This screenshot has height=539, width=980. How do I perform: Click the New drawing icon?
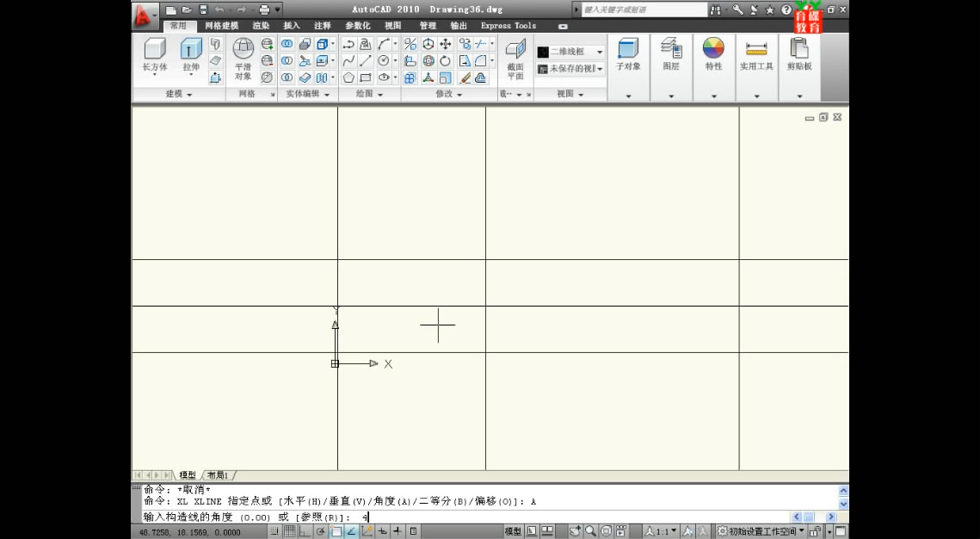(171, 9)
